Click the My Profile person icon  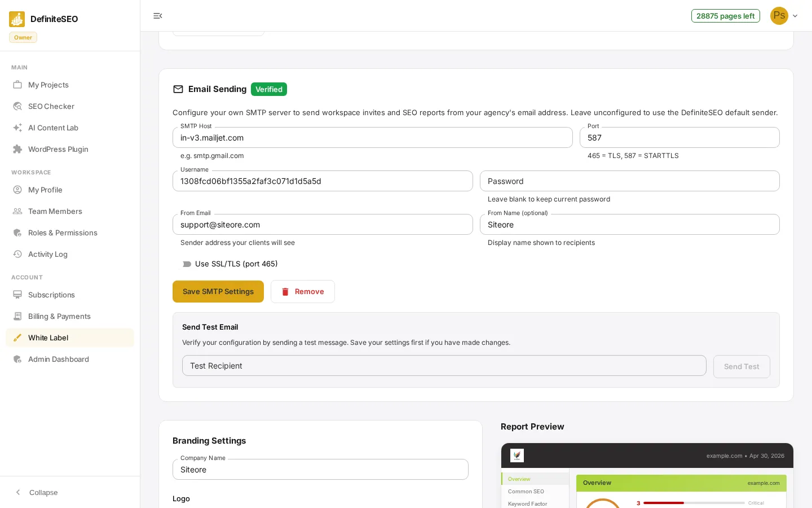click(x=17, y=190)
